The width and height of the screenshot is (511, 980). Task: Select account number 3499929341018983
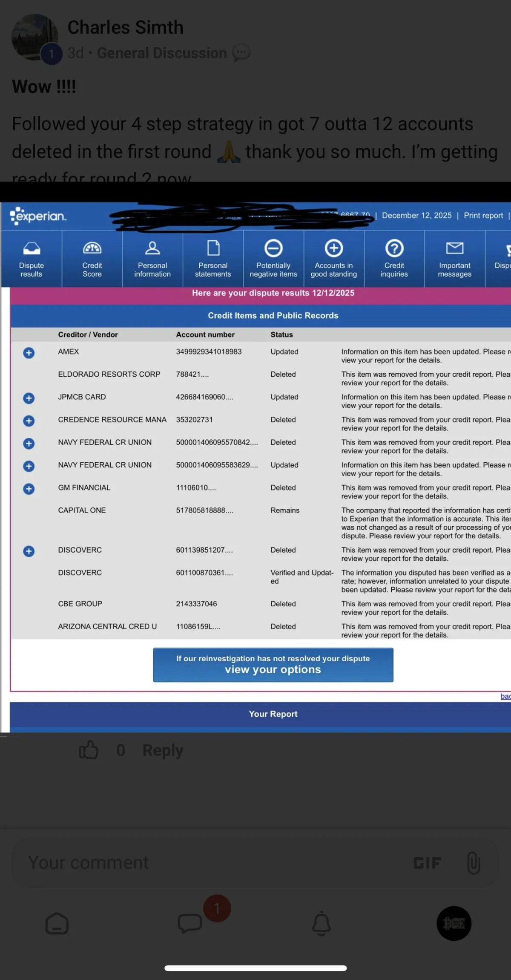point(209,352)
